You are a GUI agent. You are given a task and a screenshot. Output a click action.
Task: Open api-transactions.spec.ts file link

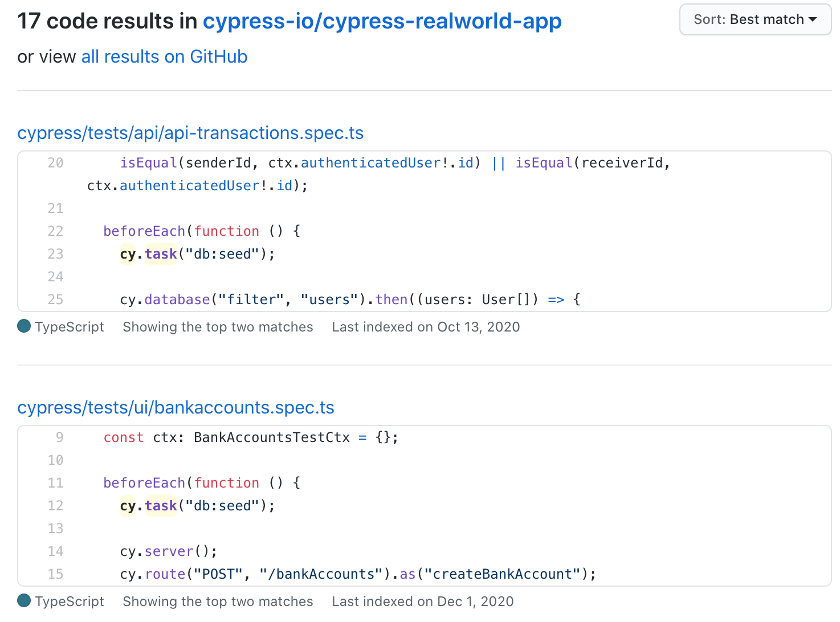tap(190, 133)
